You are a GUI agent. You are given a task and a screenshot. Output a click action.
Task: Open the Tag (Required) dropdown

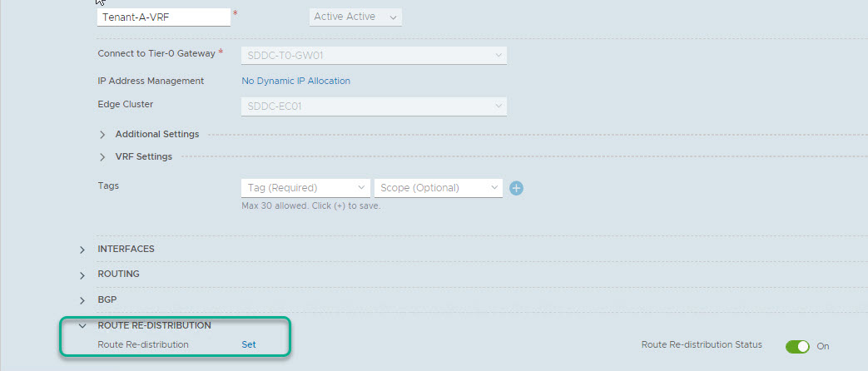pos(305,188)
